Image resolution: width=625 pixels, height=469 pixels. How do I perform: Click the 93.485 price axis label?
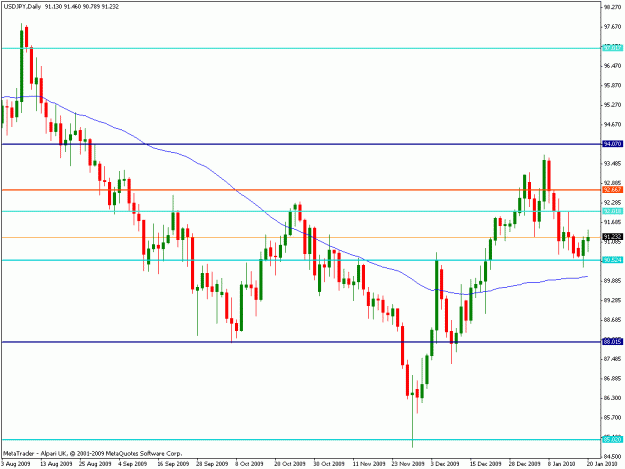tap(613, 163)
